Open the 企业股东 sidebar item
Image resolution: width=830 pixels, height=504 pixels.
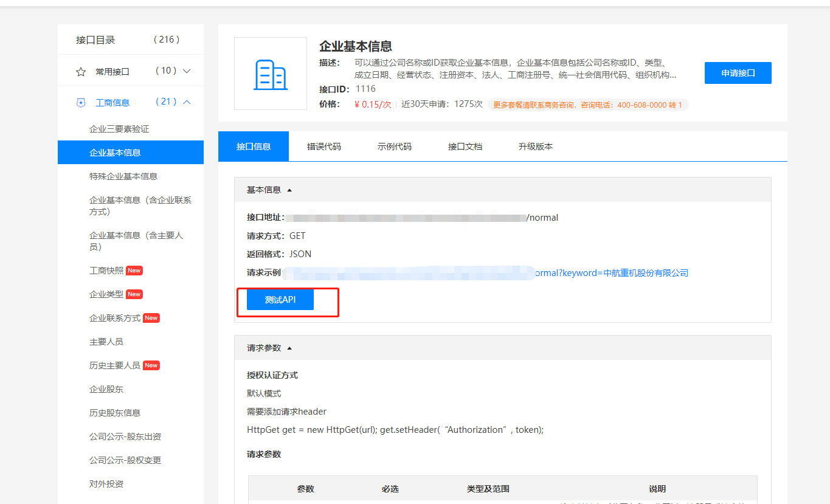point(106,389)
